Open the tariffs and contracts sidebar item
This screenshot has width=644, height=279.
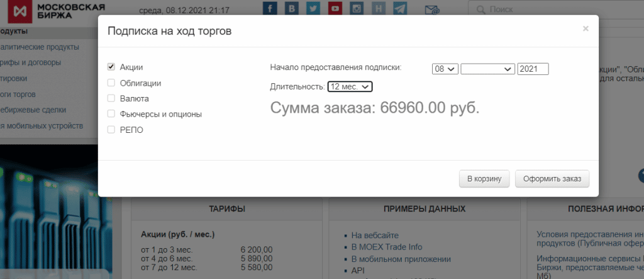tap(30, 63)
